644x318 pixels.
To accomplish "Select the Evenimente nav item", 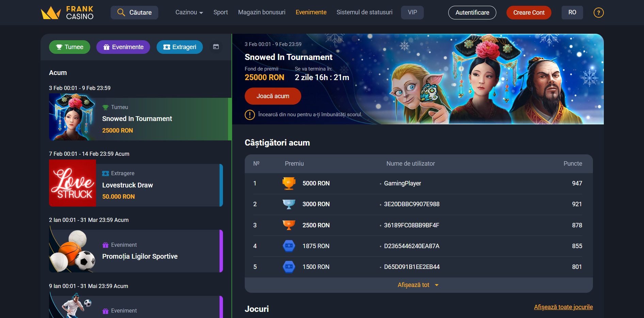I will (x=311, y=13).
